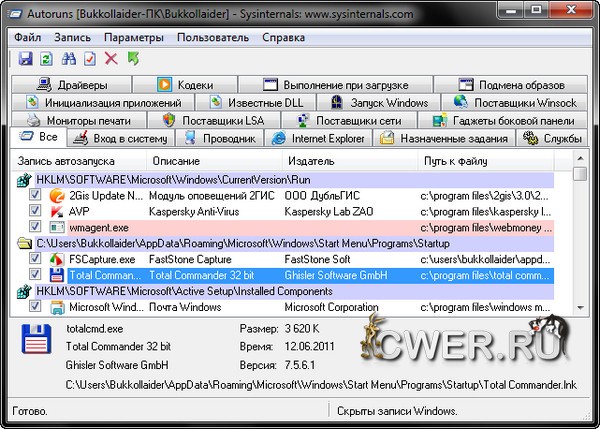This screenshot has height=429, width=600.
Task: Open the Поставщики сети tab
Action: pyautogui.click(x=349, y=121)
